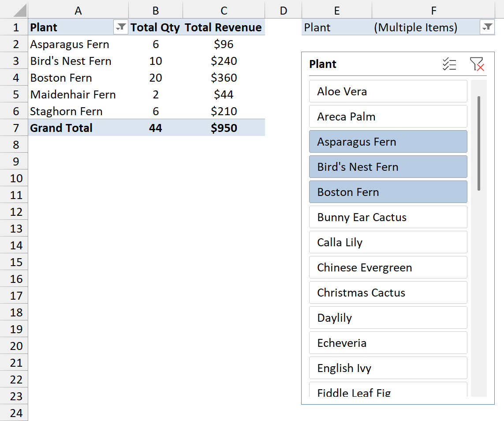The image size is (504, 421).
Task: Select English Ivy slicer item
Action: coord(388,368)
